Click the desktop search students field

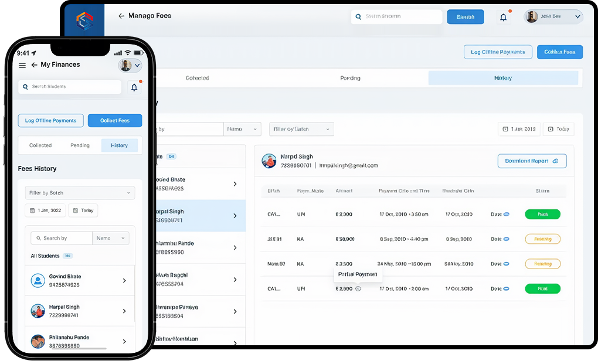(x=397, y=17)
